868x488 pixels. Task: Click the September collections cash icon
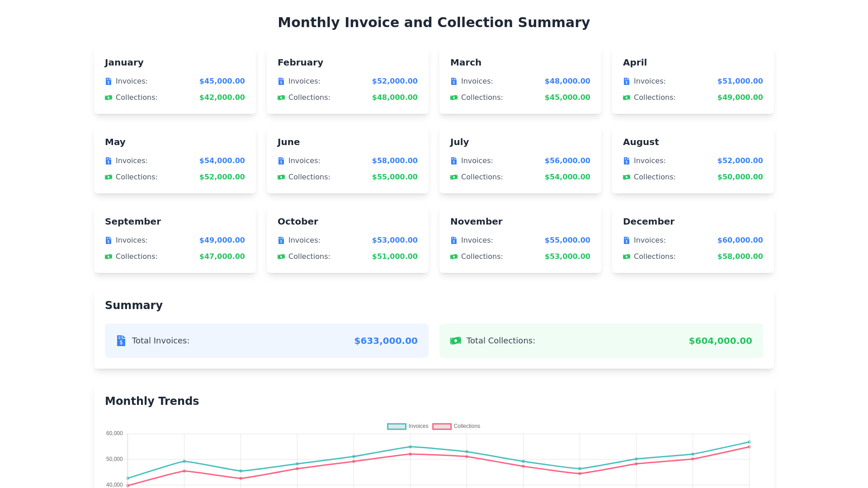pyautogui.click(x=108, y=257)
